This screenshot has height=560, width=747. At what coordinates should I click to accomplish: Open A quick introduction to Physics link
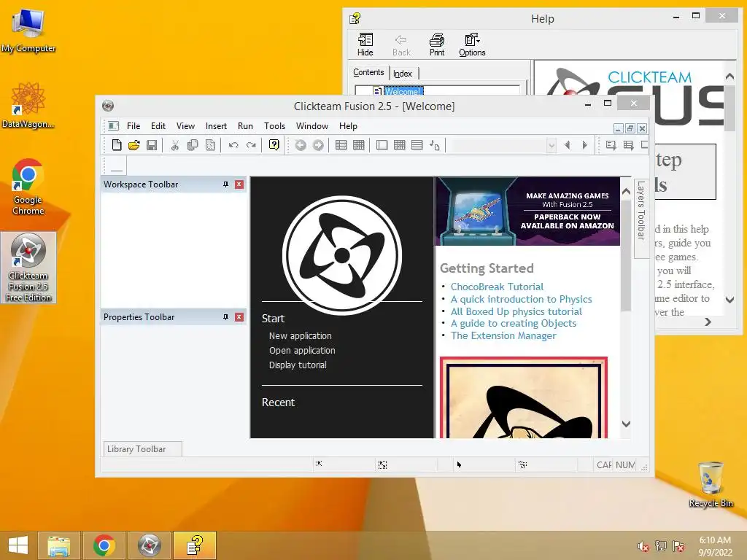521,299
